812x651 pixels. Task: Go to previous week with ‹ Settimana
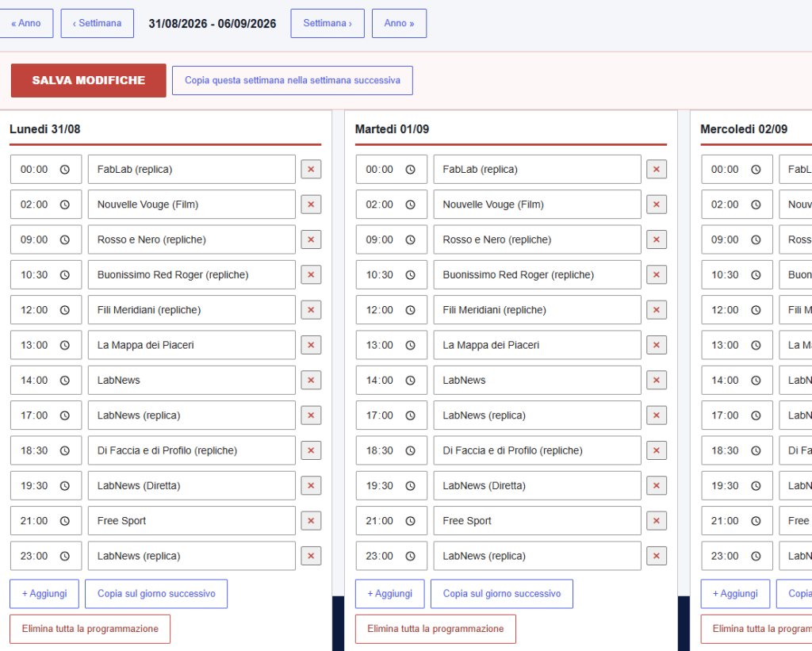tap(98, 23)
